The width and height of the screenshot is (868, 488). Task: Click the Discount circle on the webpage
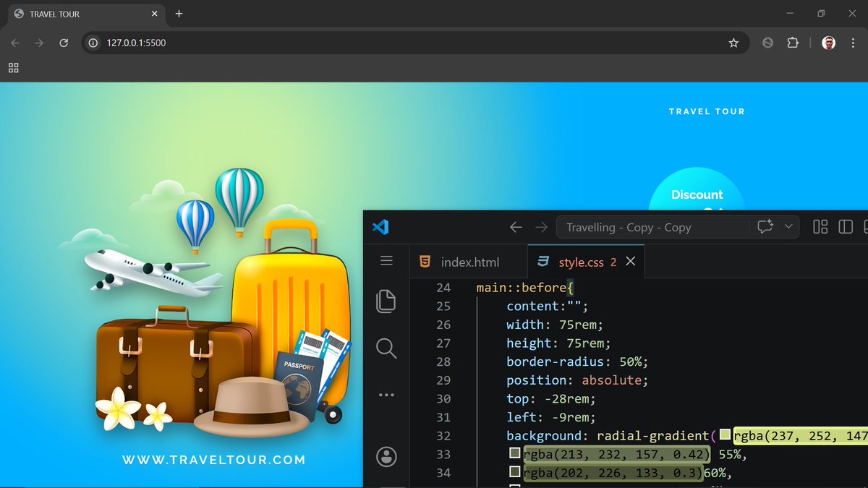[x=697, y=189]
